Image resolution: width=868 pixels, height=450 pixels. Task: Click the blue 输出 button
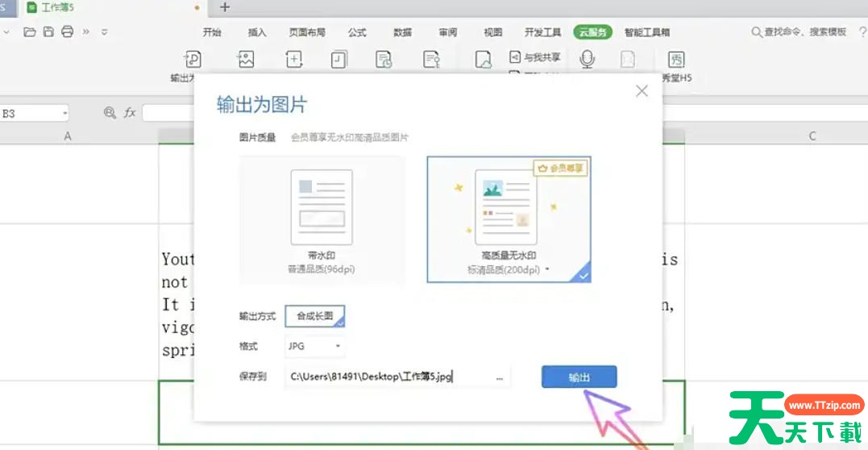tap(579, 377)
